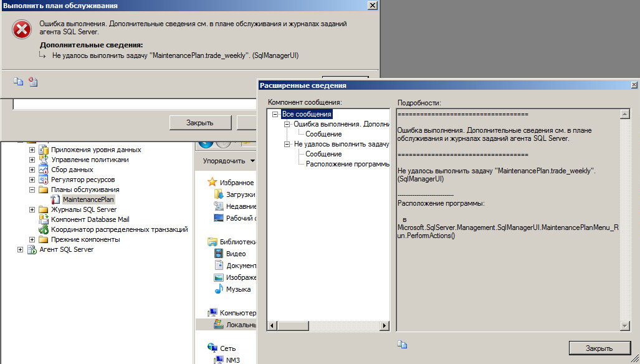This screenshot has height=364, width=640.
Task: Click Компьютер icon in Explorer
Action: tap(212, 313)
